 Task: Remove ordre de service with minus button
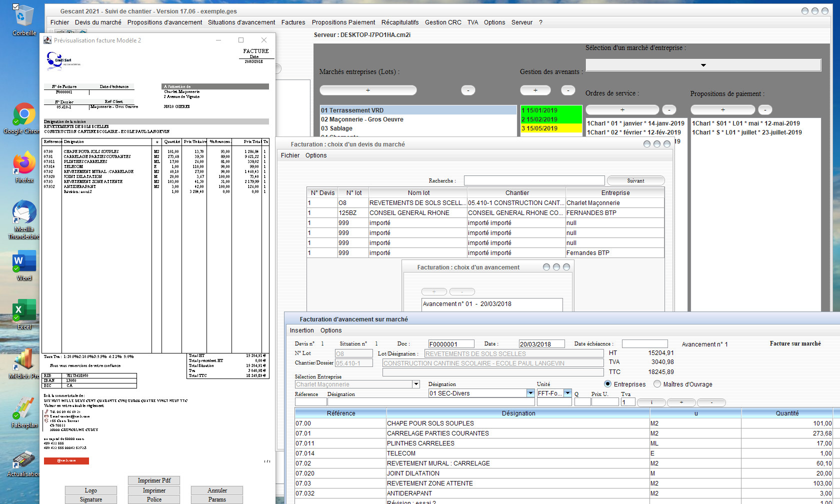tap(669, 109)
